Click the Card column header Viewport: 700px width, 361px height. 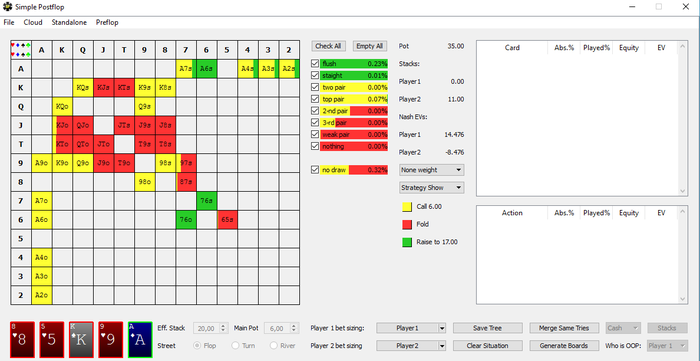(512, 48)
